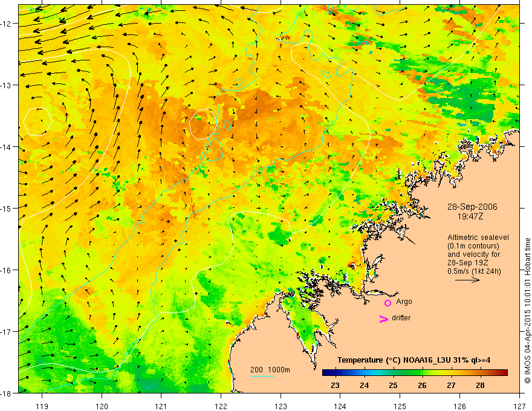Click the '28' value on temperature scale
This screenshot has width=532, height=411.
click(x=480, y=385)
